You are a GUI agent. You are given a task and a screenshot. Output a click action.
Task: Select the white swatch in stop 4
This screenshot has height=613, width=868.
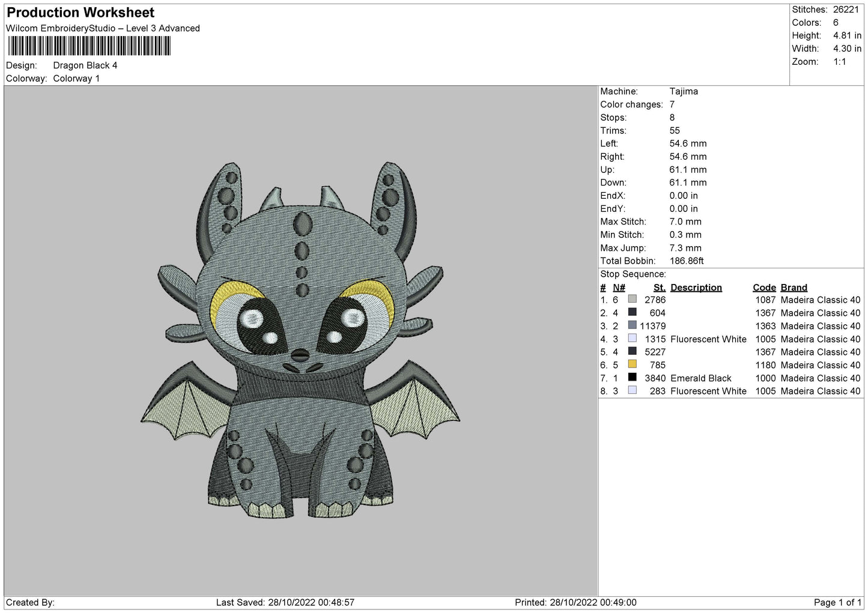click(632, 339)
